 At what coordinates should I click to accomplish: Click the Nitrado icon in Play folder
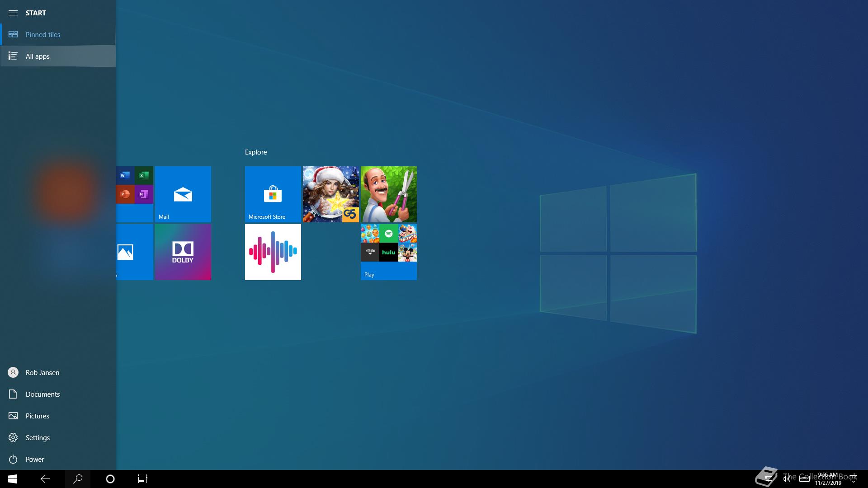coord(370,252)
